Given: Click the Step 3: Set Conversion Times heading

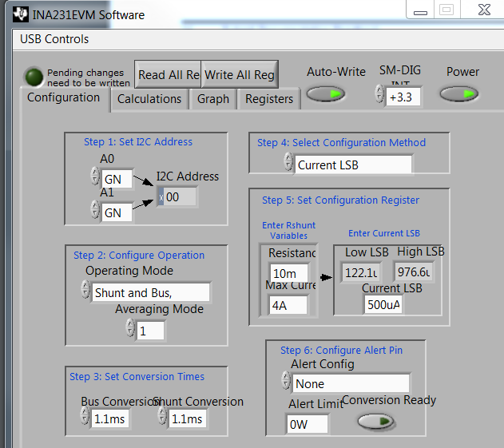Looking at the screenshot, I should pos(137,376).
